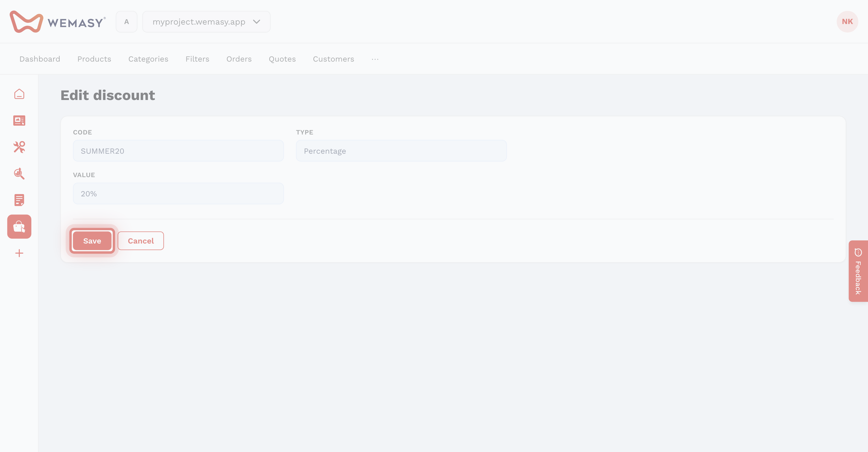Click the plus add-module sidebar icon
The height and width of the screenshot is (452, 868).
tap(19, 253)
